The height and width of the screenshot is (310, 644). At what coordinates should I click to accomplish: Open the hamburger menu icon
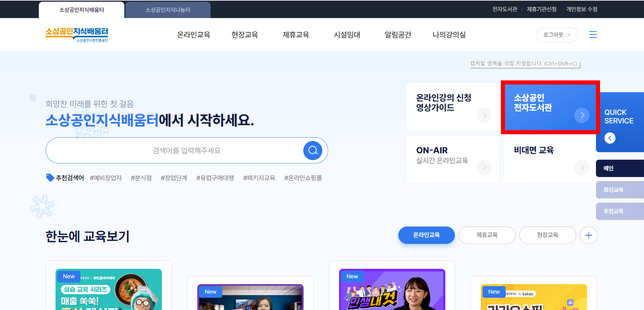(x=593, y=34)
